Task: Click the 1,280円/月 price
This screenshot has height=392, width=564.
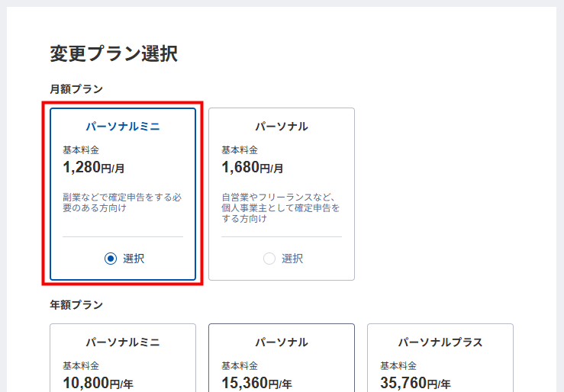Action: coord(94,168)
